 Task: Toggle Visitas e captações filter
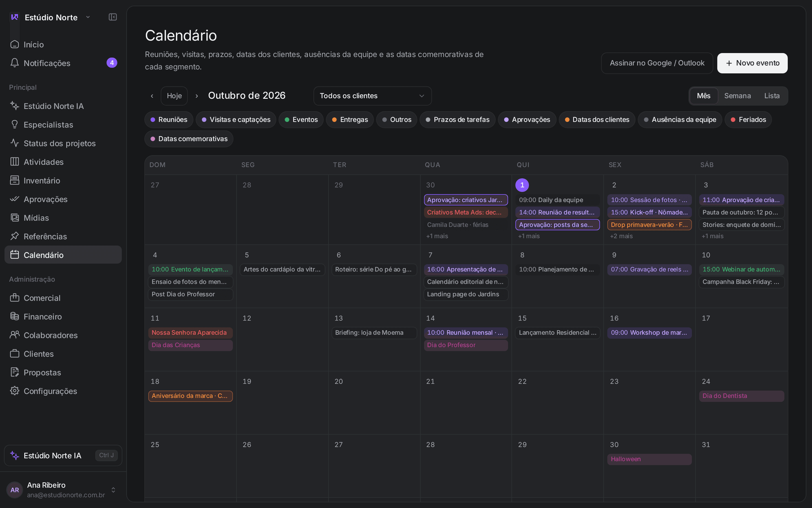(x=236, y=120)
